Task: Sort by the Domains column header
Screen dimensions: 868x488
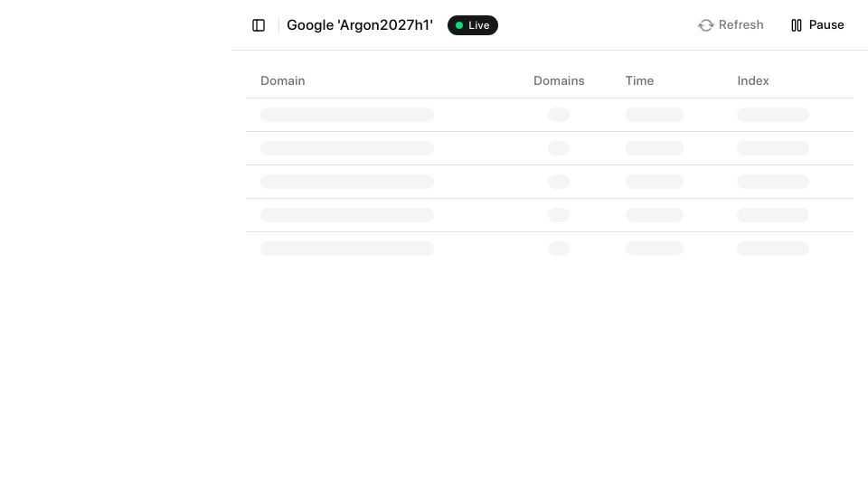Action: [559, 80]
